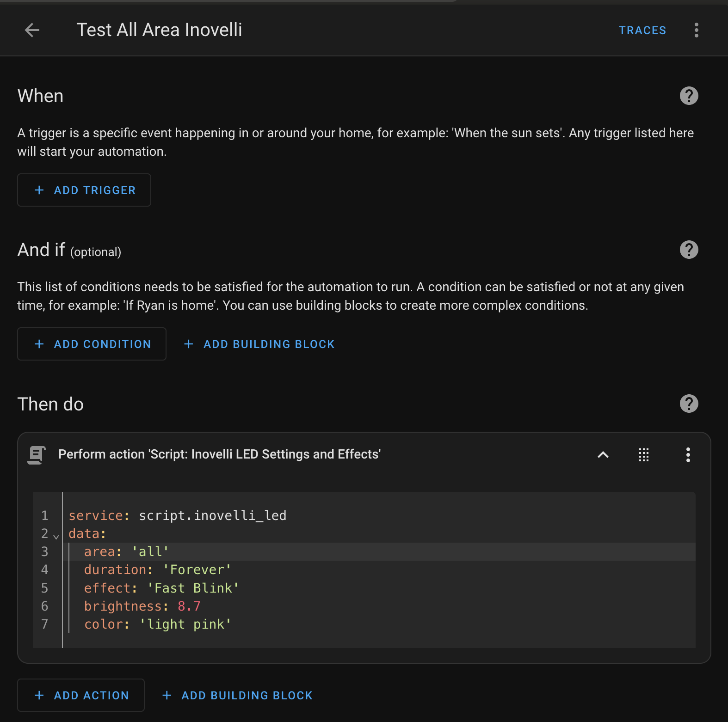Image resolution: width=728 pixels, height=722 pixels.
Task: Open help for the When section
Action: click(689, 96)
